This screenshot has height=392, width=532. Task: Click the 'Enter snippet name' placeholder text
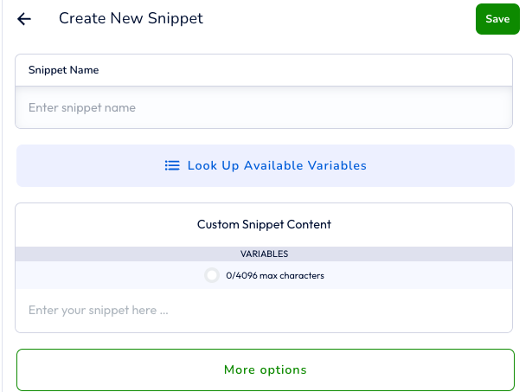point(81,108)
